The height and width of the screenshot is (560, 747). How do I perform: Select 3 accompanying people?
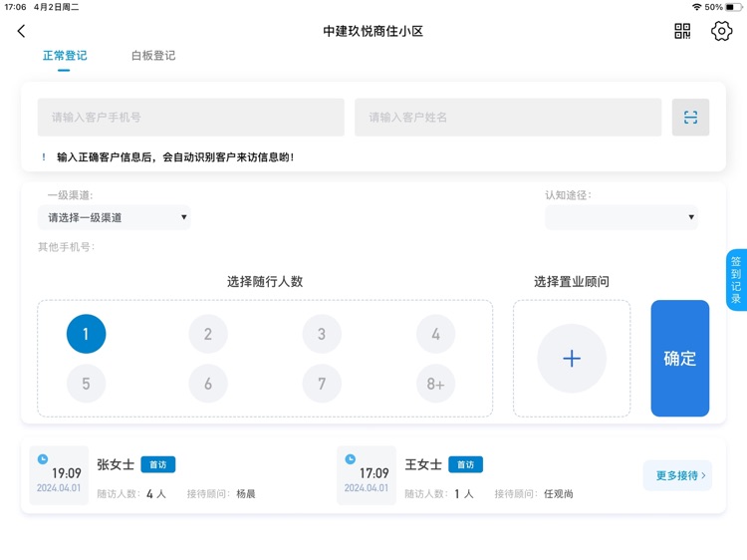click(x=322, y=334)
